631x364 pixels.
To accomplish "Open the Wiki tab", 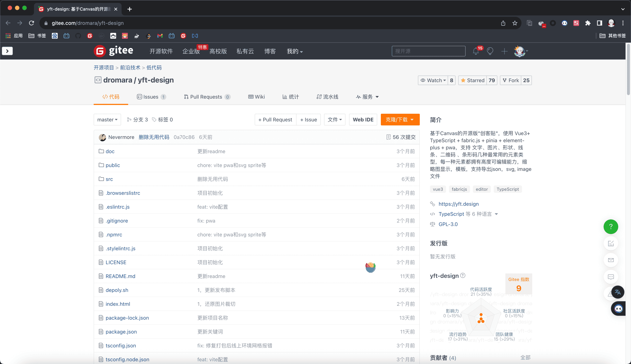I will point(256,97).
